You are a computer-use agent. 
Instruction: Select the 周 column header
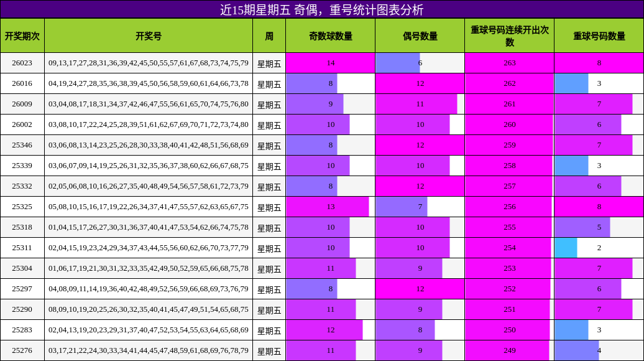269,35
